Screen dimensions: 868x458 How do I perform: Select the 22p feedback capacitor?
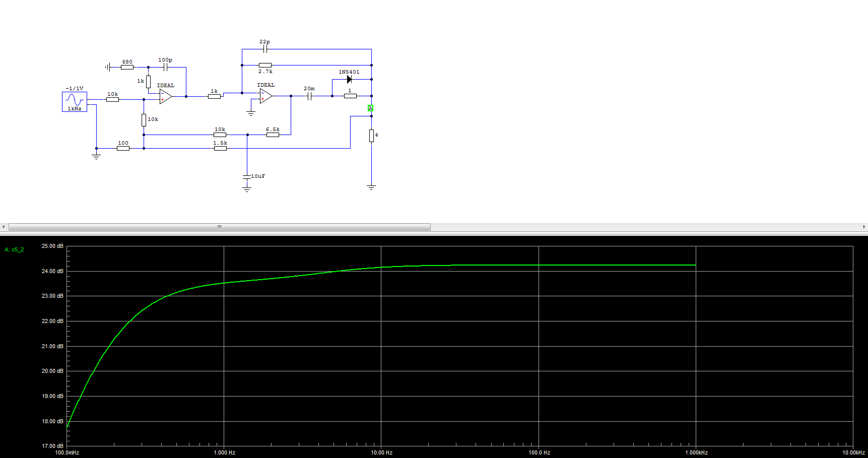tap(264, 49)
